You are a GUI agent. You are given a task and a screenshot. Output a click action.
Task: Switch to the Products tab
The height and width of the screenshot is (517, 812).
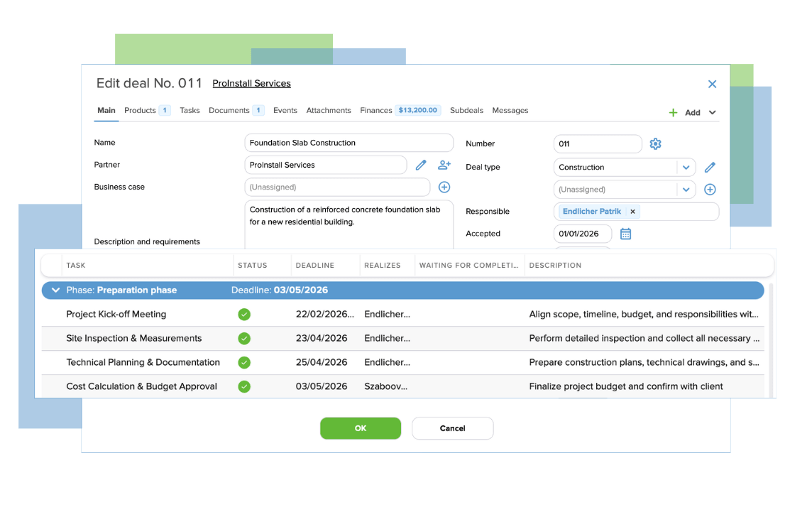(141, 110)
